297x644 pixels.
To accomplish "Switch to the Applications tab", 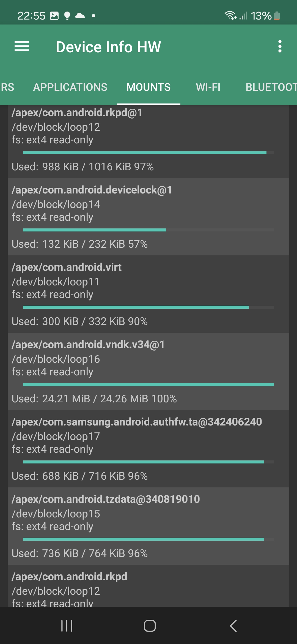I will click(x=70, y=87).
